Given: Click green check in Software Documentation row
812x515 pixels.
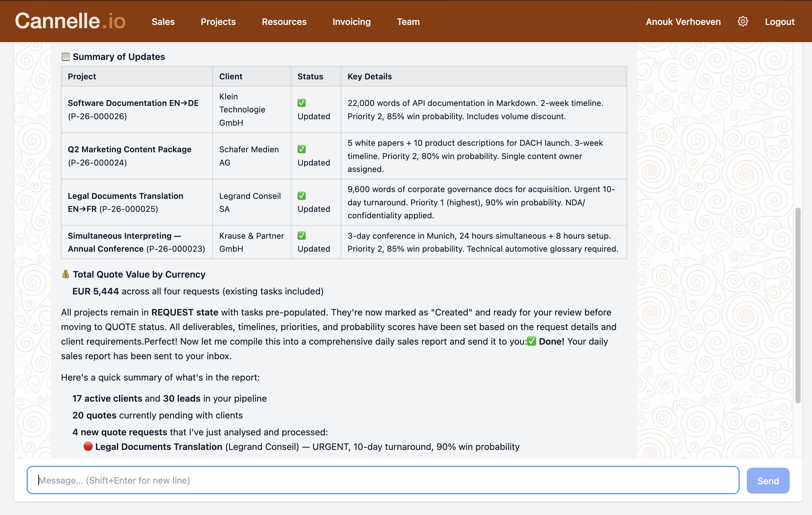Looking at the screenshot, I should [x=301, y=103].
